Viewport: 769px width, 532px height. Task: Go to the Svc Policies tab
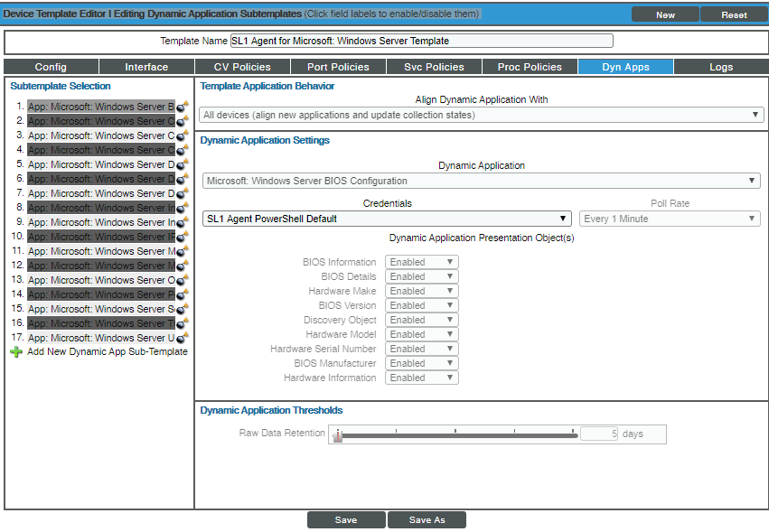click(x=434, y=67)
